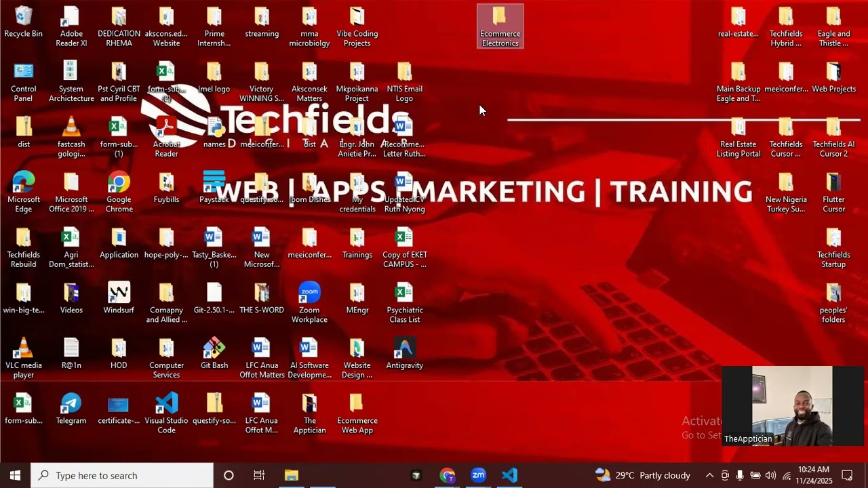Select Google Chrome desktop shortcut
Image resolution: width=868 pixels, height=488 pixels.
(x=119, y=192)
